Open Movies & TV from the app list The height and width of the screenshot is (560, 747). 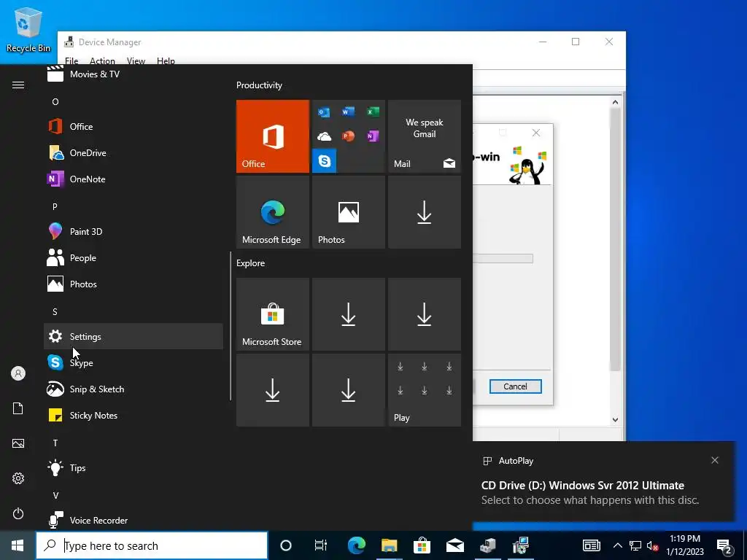click(133, 74)
